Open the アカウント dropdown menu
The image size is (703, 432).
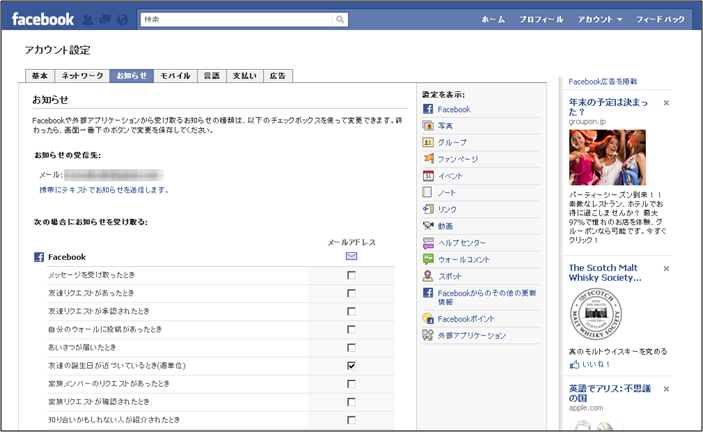[x=599, y=19]
